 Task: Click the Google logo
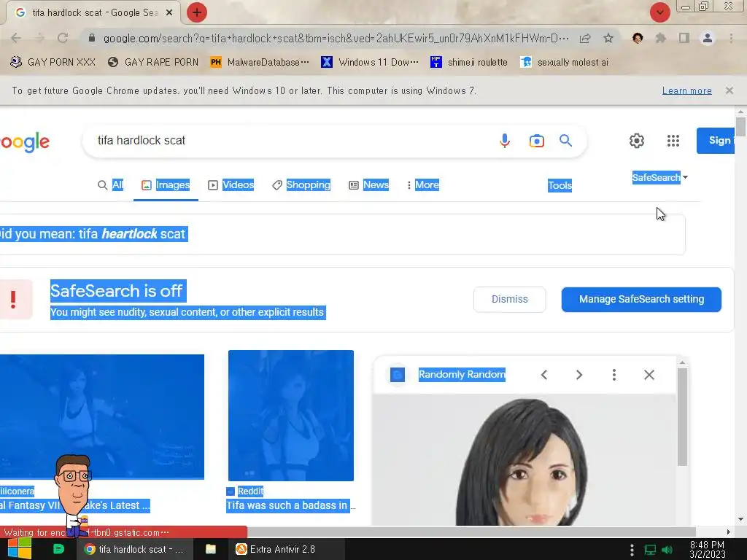(25, 142)
